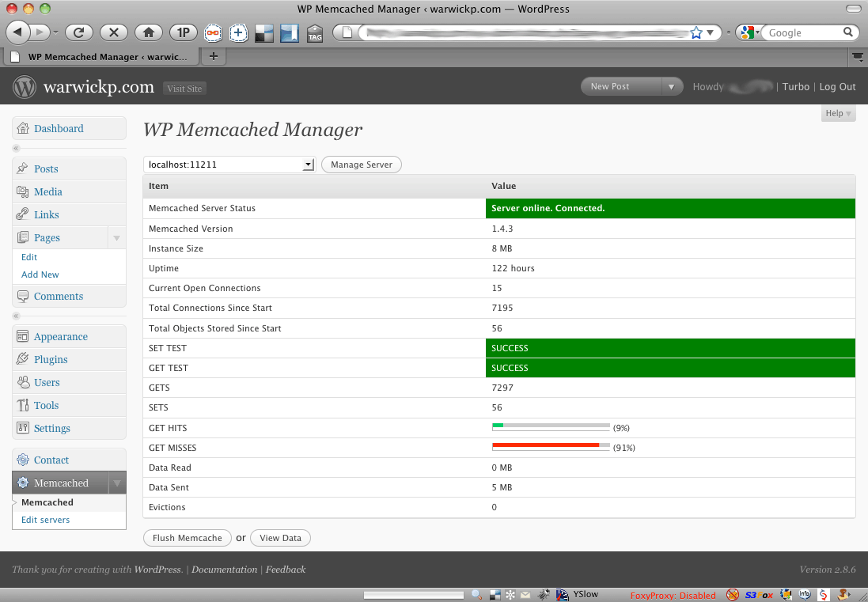Click the Delicious checkered bookmarks toolbar icon
Screen dimensions: 868x602
point(264,33)
